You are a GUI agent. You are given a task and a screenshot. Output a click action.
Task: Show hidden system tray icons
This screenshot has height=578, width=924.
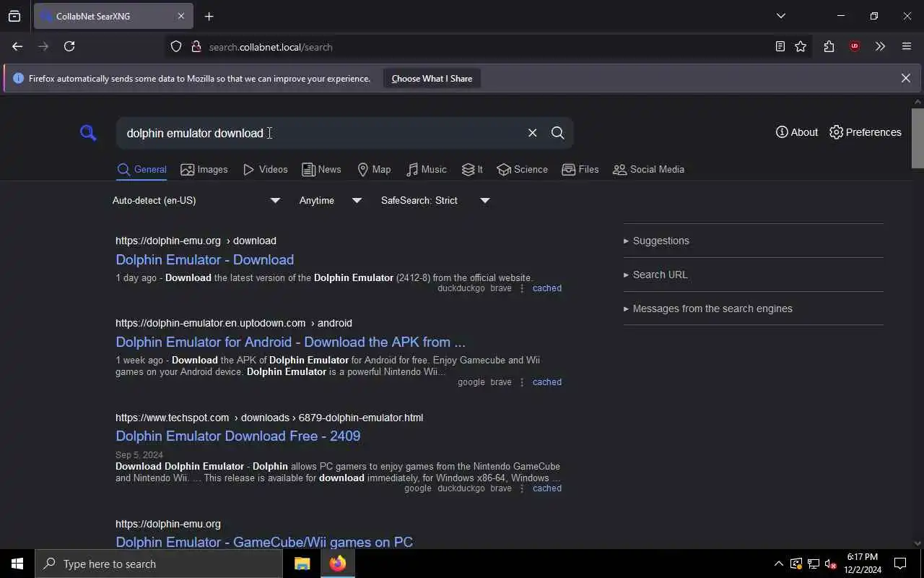pyautogui.click(x=778, y=564)
